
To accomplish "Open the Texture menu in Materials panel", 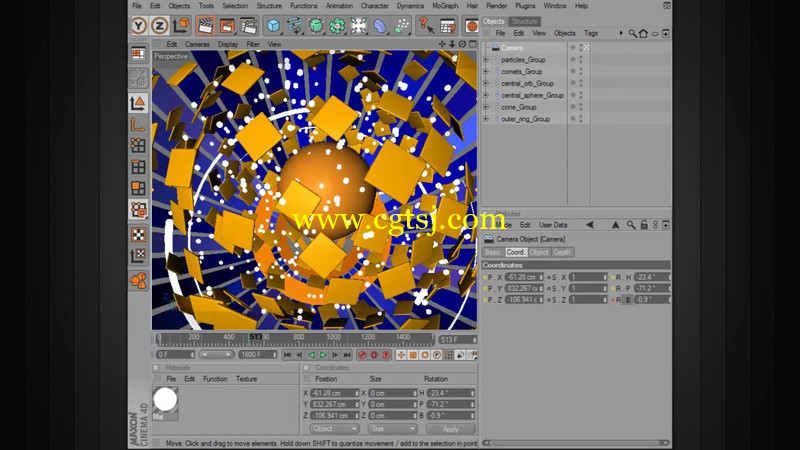I will (x=246, y=379).
